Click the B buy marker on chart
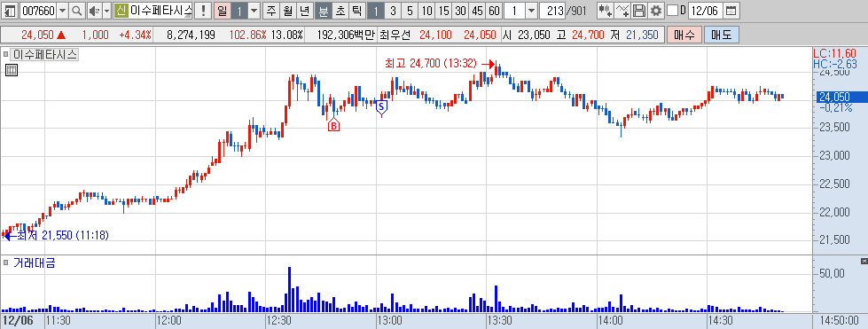Image resolution: width=868 pixels, height=329 pixels. click(x=333, y=125)
